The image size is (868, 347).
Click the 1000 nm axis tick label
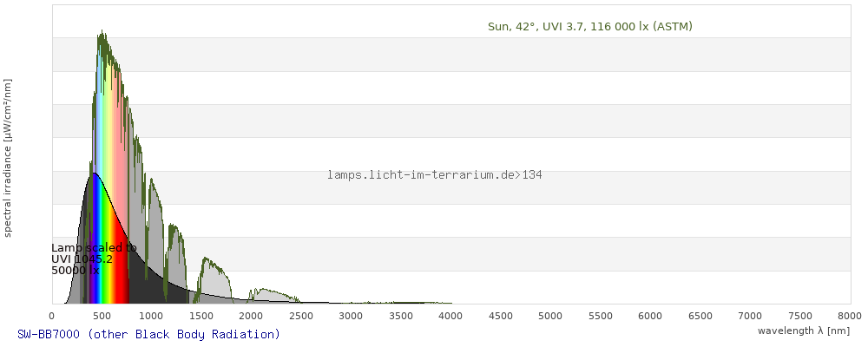pos(151,316)
